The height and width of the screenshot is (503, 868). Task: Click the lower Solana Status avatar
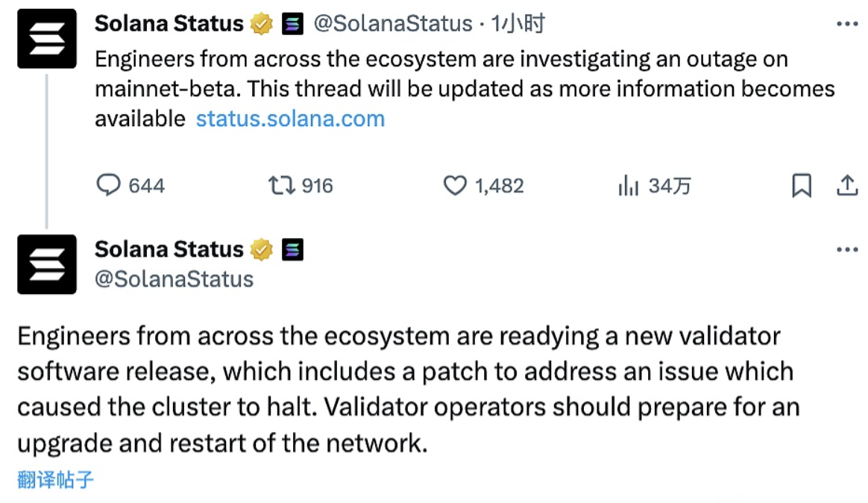[47, 264]
